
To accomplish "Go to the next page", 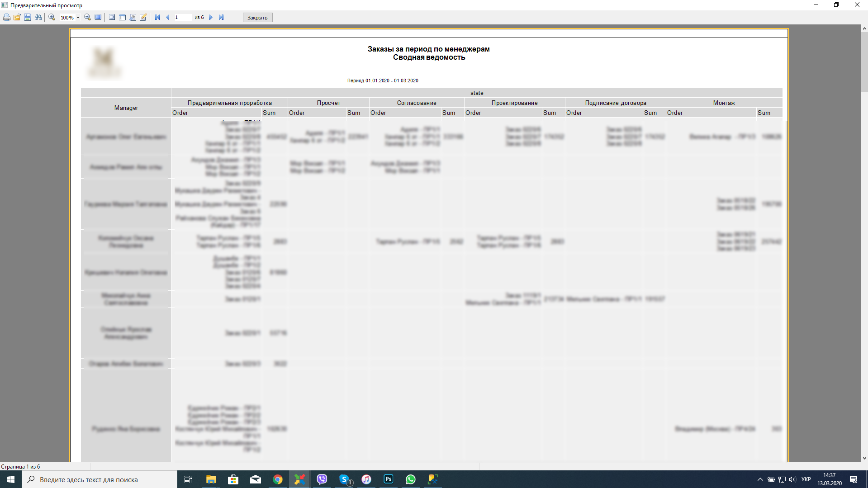I will point(211,17).
